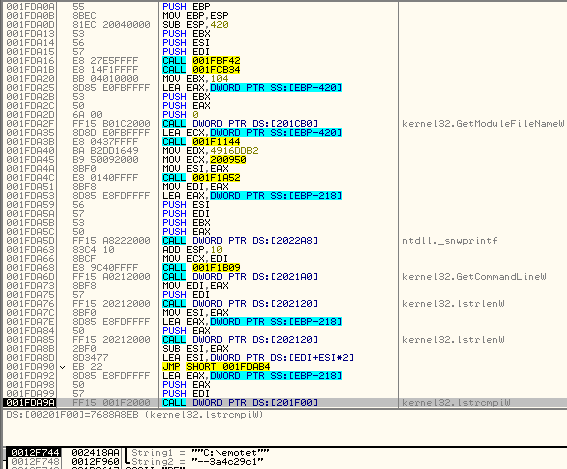567x469 pixels.
Task: Click MOV ECX,EDI instruction
Action: [195, 259]
